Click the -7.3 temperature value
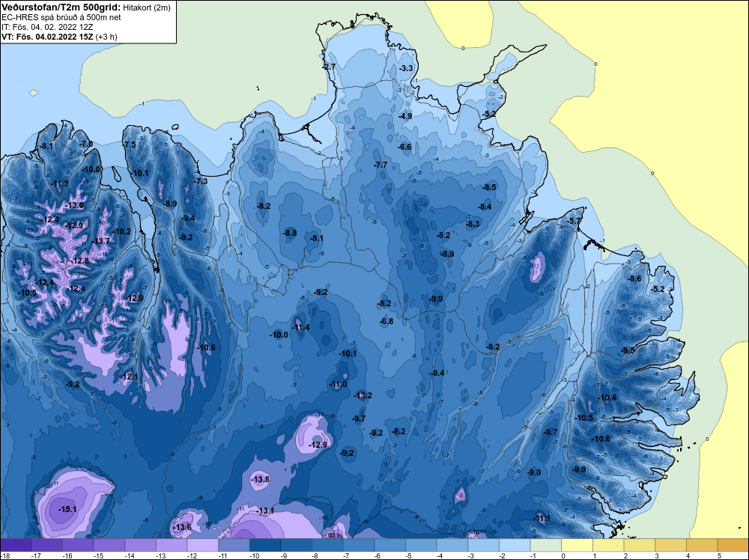The width and height of the screenshot is (749, 560). coord(201,181)
